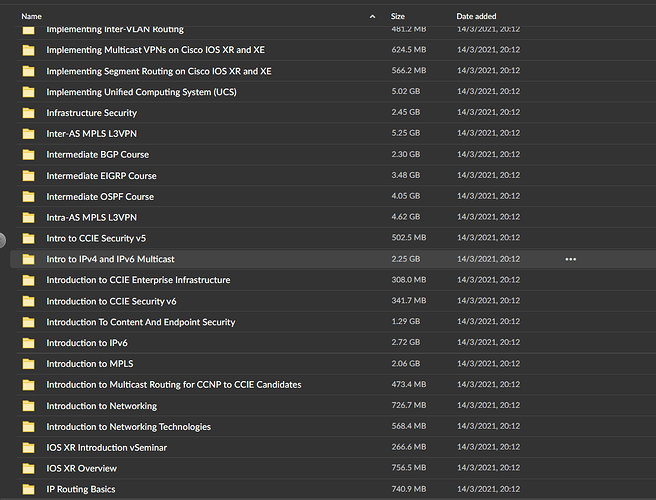This screenshot has width=656, height=500.
Task: Click folder icon of Introduction to Multicast Routing row
Action: pos(28,385)
